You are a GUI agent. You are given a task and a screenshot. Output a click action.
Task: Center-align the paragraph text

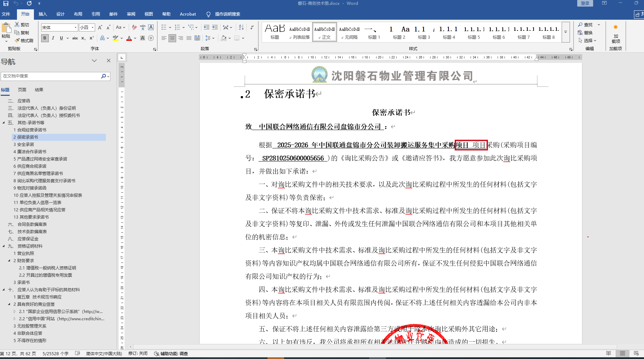172,38
